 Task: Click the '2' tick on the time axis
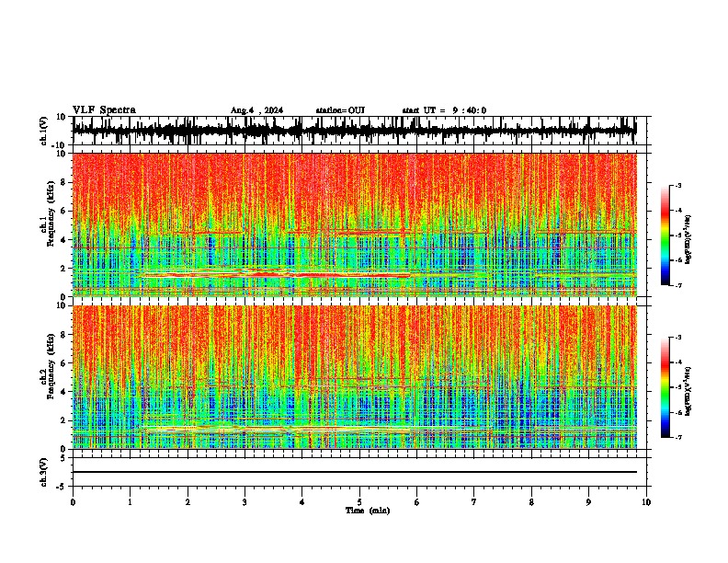188,502
